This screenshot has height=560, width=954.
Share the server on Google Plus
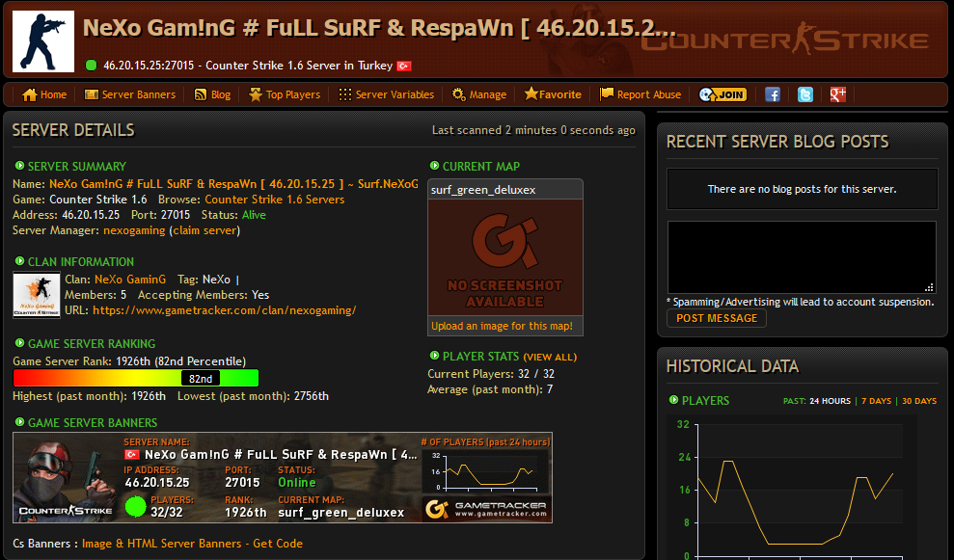pyautogui.click(x=838, y=94)
